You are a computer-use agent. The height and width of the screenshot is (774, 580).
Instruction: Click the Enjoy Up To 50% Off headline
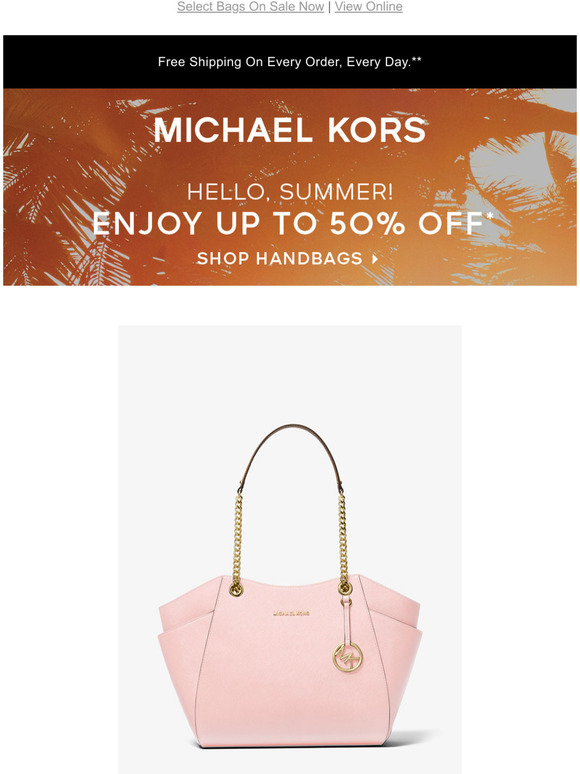(288, 224)
